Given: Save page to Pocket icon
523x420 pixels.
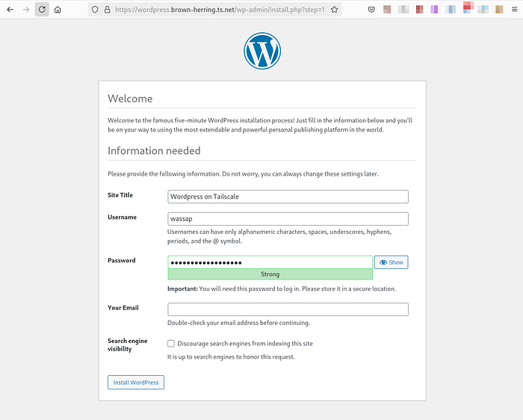Looking at the screenshot, I should pyautogui.click(x=371, y=10).
